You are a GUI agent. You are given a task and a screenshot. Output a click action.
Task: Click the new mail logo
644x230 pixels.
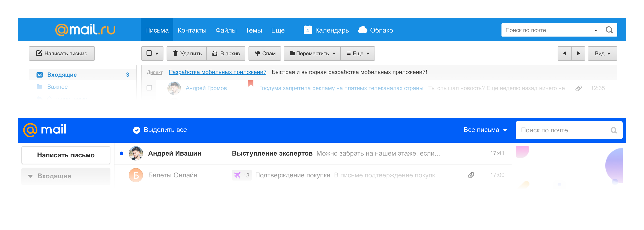click(x=45, y=130)
